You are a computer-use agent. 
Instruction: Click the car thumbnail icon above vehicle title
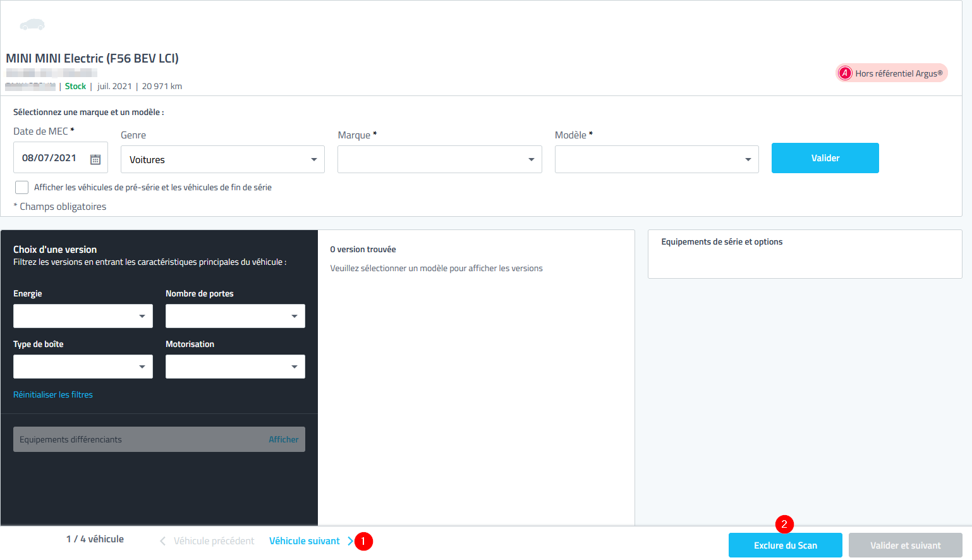click(x=32, y=25)
